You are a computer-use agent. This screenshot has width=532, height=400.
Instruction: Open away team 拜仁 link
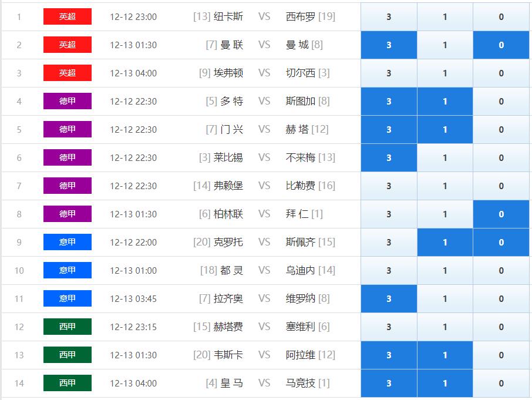point(297,214)
